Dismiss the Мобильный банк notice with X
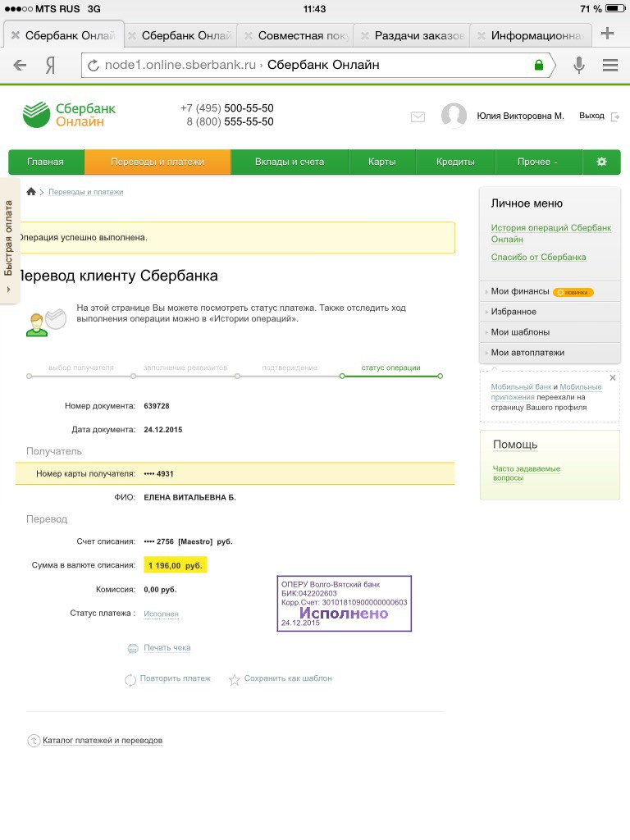 pyautogui.click(x=613, y=377)
